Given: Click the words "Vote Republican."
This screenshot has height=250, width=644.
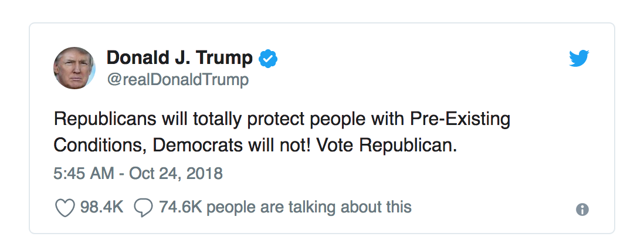Looking at the screenshot, I should coord(386,146).
